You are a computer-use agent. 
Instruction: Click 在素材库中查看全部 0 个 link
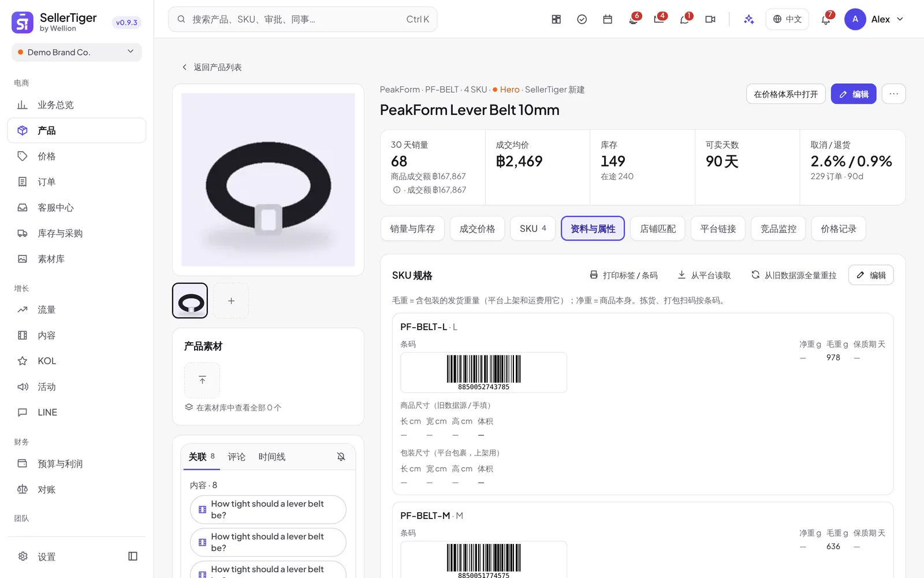233,407
